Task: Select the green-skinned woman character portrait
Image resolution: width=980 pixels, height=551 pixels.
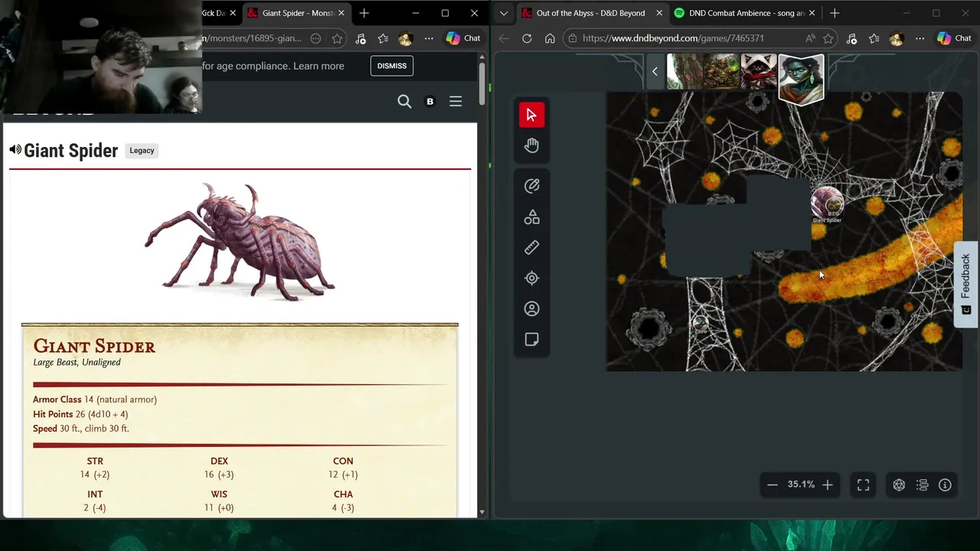Action: 801,77
